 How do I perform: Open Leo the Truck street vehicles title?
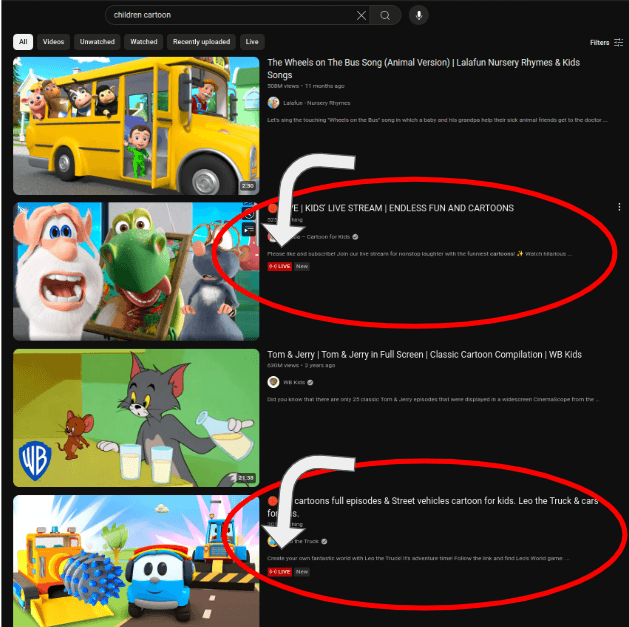[x=433, y=507]
